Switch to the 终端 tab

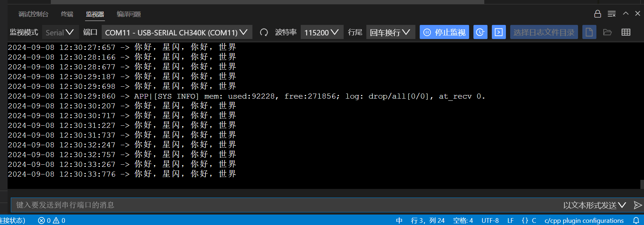pyautogui.click(x=67, y=14)
